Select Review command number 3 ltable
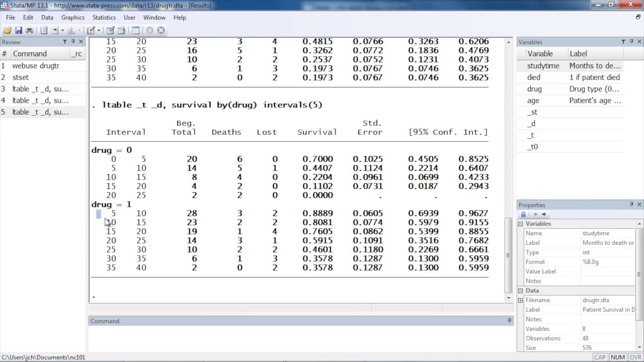The width and height of the screenshot is (644, 362). pyautogui.click(x=43, y=89)
